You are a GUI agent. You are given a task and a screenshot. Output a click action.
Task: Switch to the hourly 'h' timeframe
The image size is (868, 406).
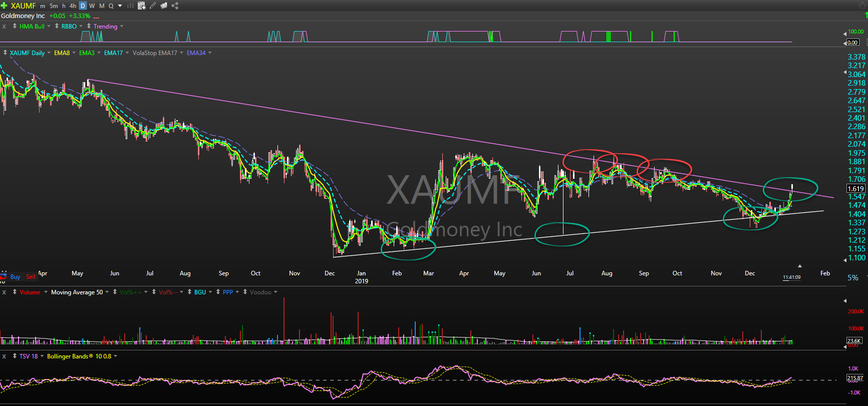(64, 6)
